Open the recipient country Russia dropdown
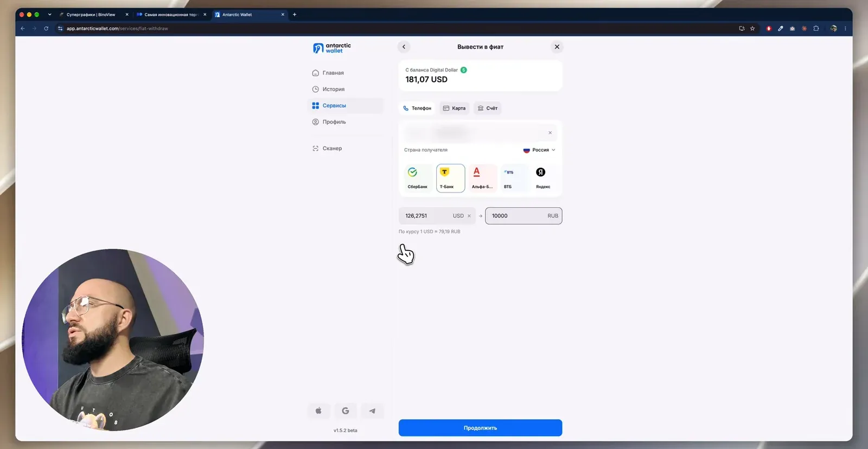 pyautogui.click(x=539, y=150)
